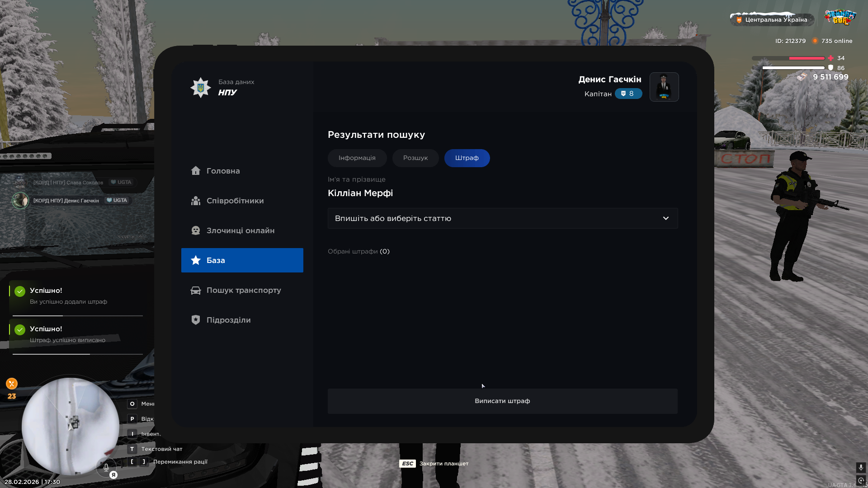Viewport: 868px width, 488px height.
Task: Click the car icon for Пошук транспорту
Action: pyautogui.click(x=195, y=290)
